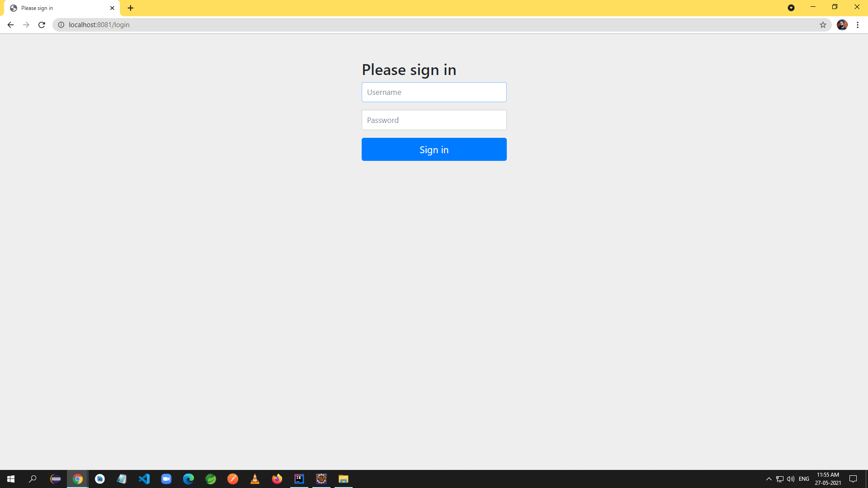
Task: Launch Postman from the taskbar
Action: pyautogui.click(x=233, y=479)
